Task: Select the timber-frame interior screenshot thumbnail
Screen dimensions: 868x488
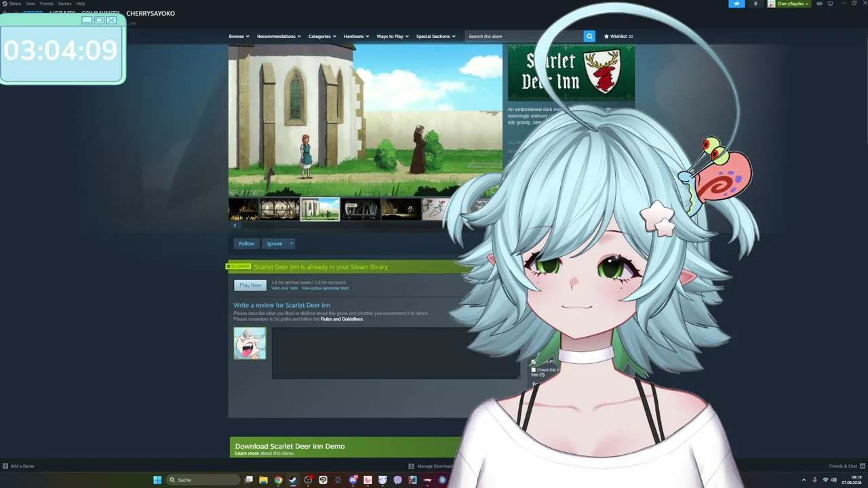Action: tap(279, 209)
